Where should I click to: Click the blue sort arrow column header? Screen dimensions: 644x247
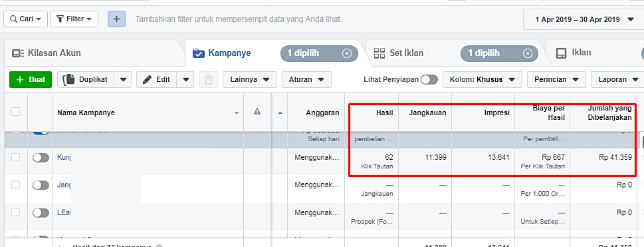pyautogui.click(x=280, y=113)
